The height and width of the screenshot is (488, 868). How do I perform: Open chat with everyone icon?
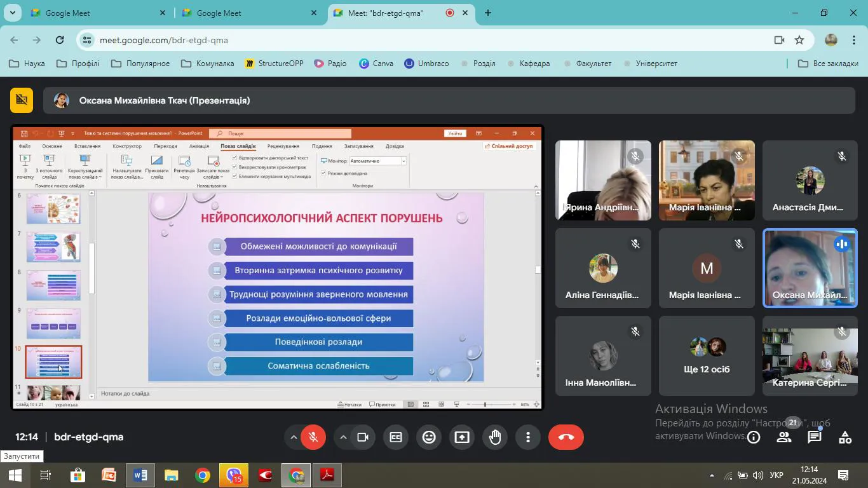(815, 437)
